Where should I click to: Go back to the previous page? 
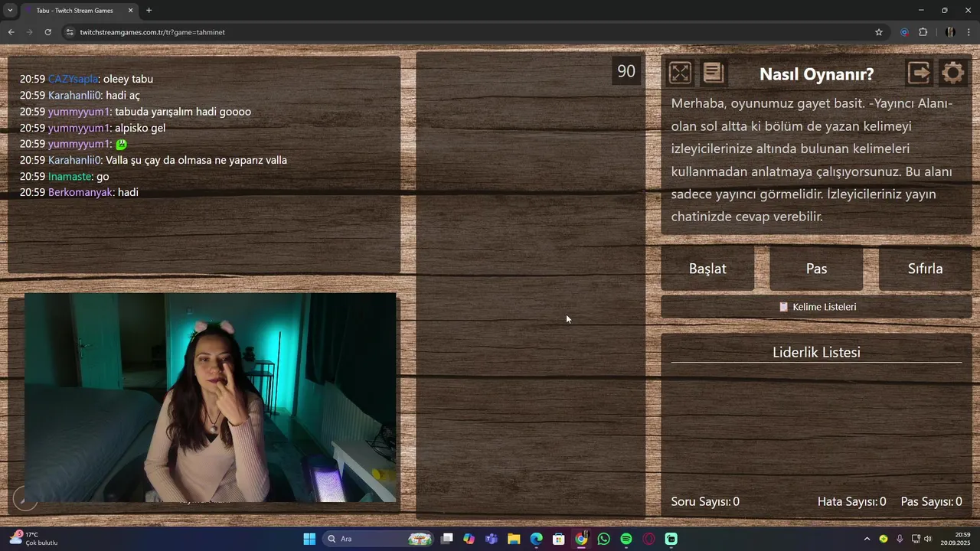pos(11,32)
